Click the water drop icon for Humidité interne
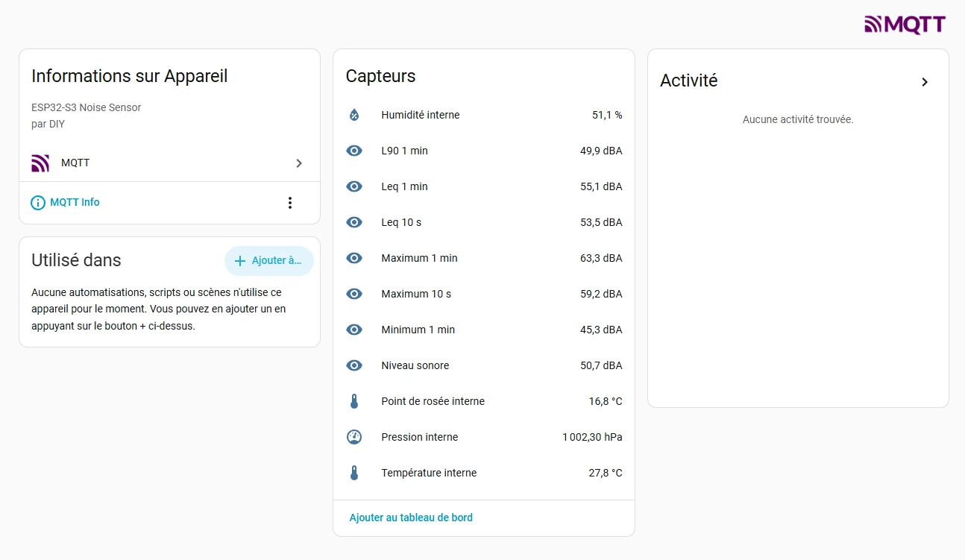The image size is (965, 560). (x=354, y=115)
